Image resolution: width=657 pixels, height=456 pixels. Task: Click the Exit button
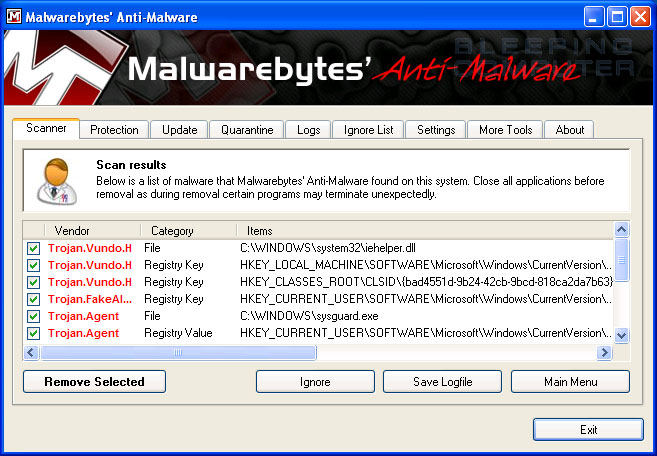588,430
